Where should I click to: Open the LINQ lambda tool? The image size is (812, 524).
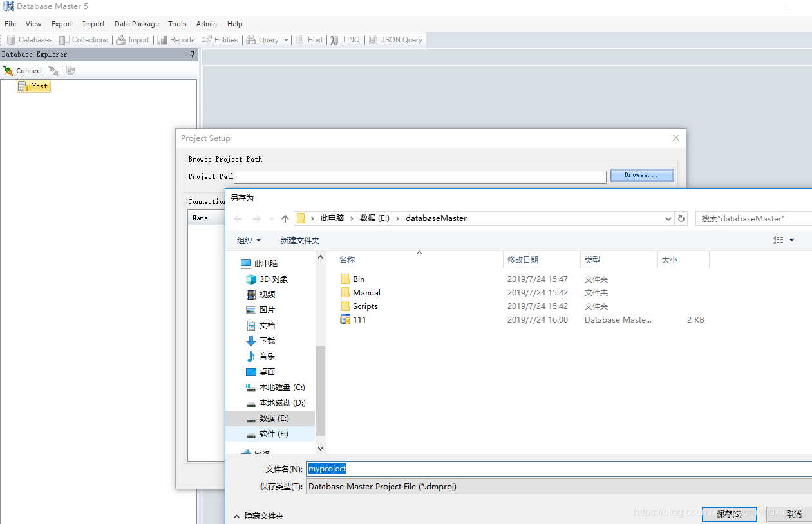pyautogui.click(x=345, y=40)
